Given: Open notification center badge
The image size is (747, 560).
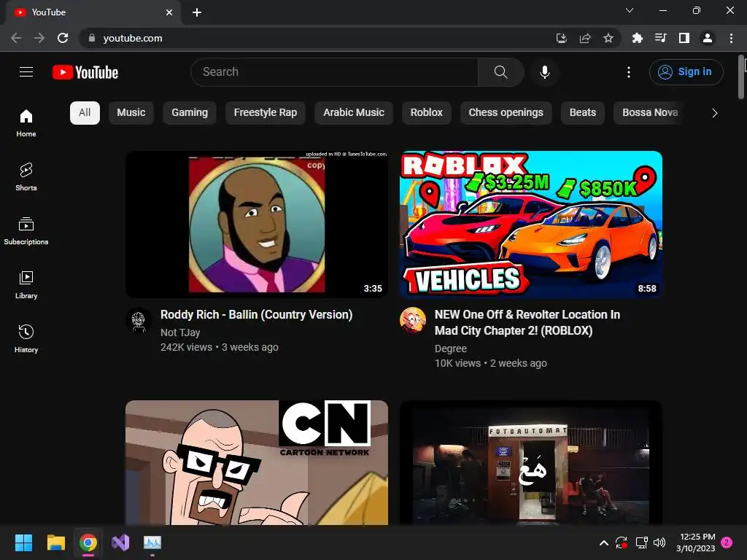Looking at the screenshot, I should pos(727,542).
